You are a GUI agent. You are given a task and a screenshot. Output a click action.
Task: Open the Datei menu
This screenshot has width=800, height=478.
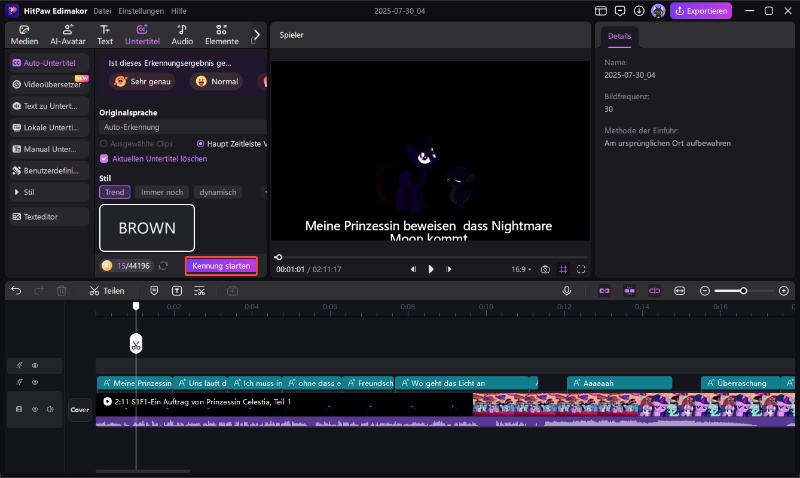point(102,11)
